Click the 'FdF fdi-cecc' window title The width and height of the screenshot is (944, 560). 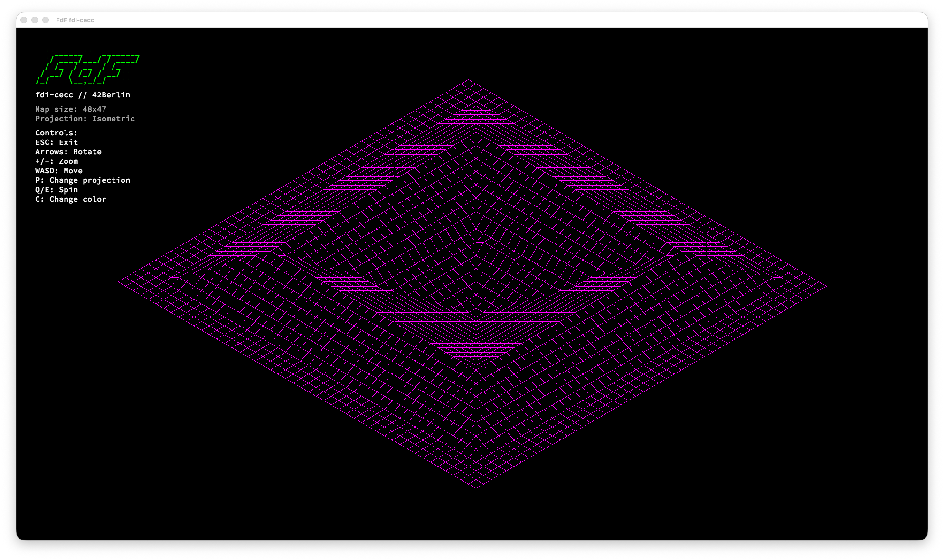[x=75, y=20]
